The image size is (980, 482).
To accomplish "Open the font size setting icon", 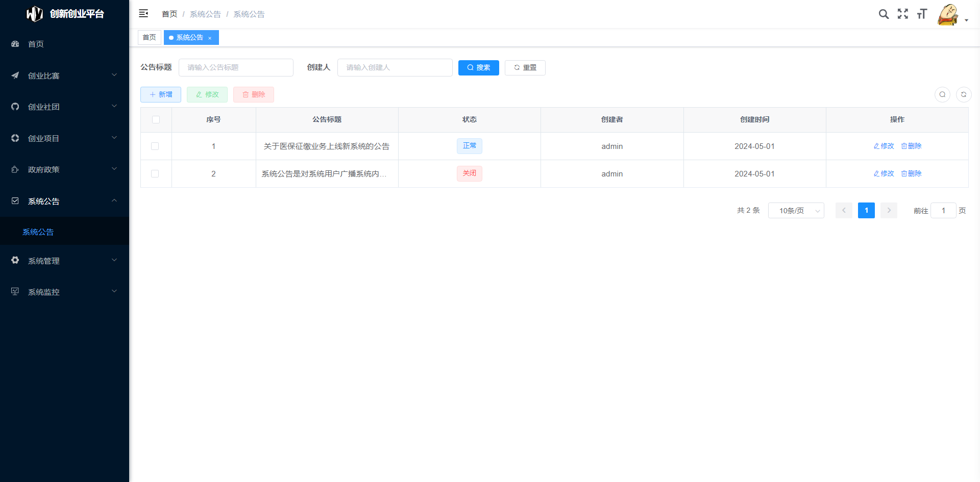I will point(922,14).
